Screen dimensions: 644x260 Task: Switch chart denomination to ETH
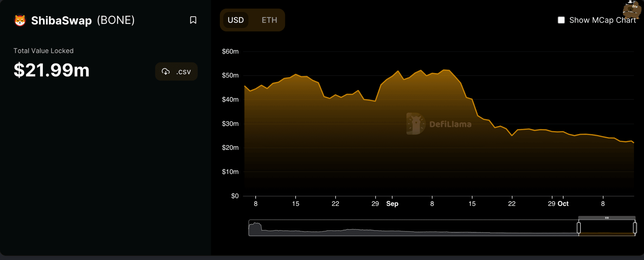coord(269,20)
